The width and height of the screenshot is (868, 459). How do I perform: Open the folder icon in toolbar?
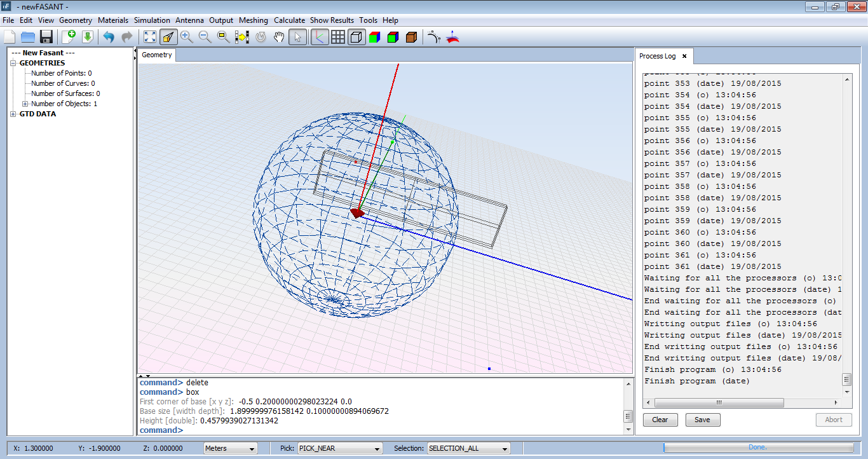tap(27, 37)
